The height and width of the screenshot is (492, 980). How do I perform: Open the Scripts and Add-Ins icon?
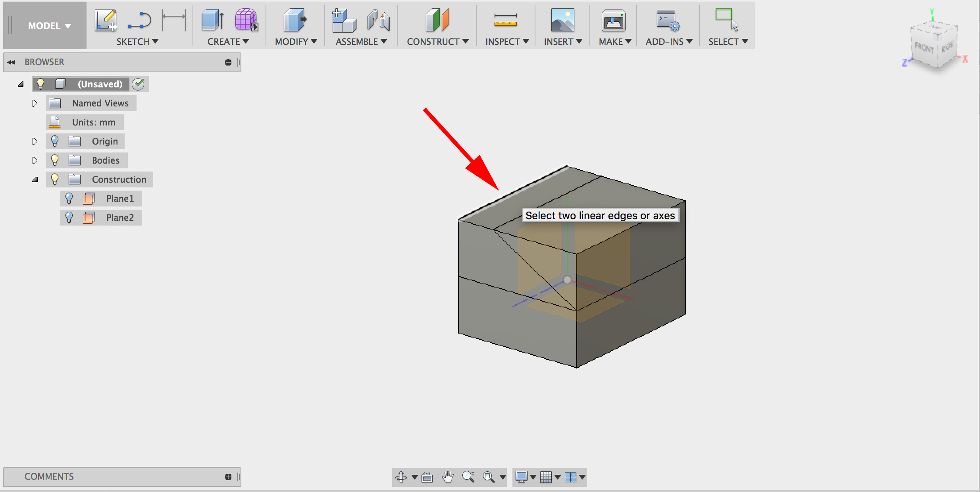pos(668,20)
